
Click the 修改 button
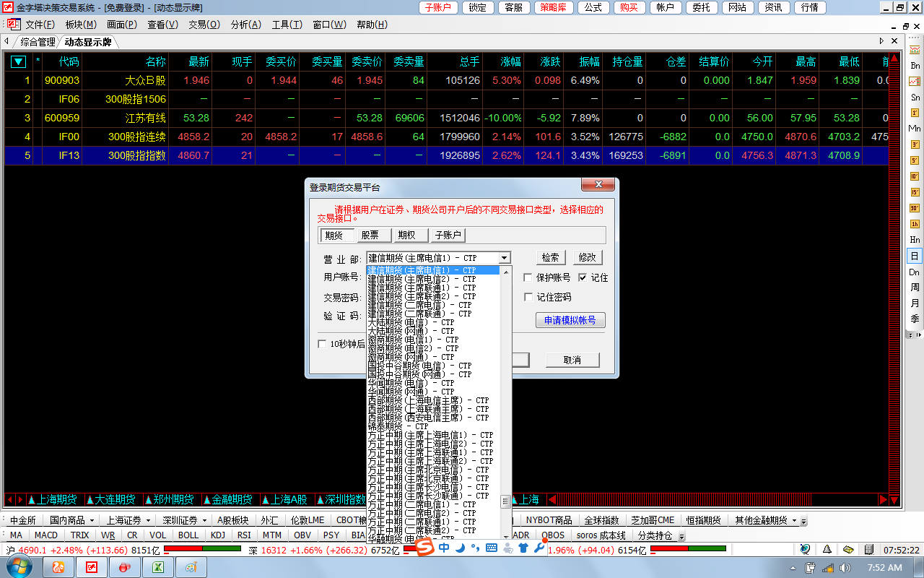[588, 258]
